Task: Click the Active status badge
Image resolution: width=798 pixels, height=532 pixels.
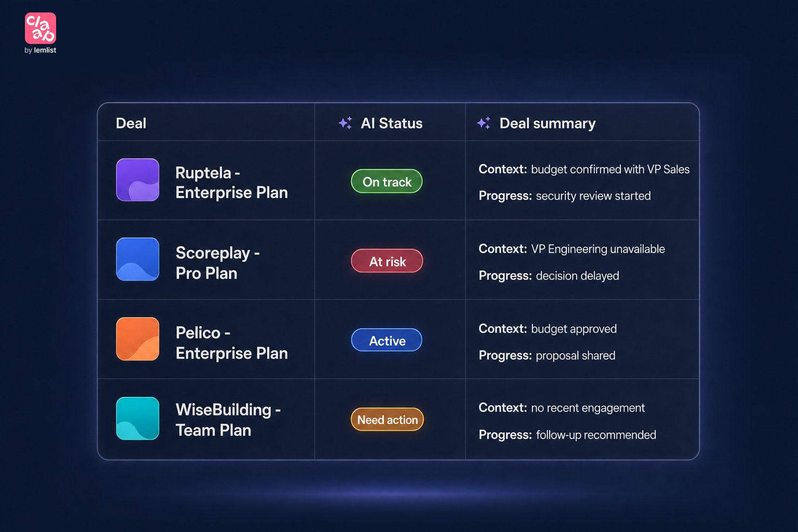Action: click(x=387, y=340)
